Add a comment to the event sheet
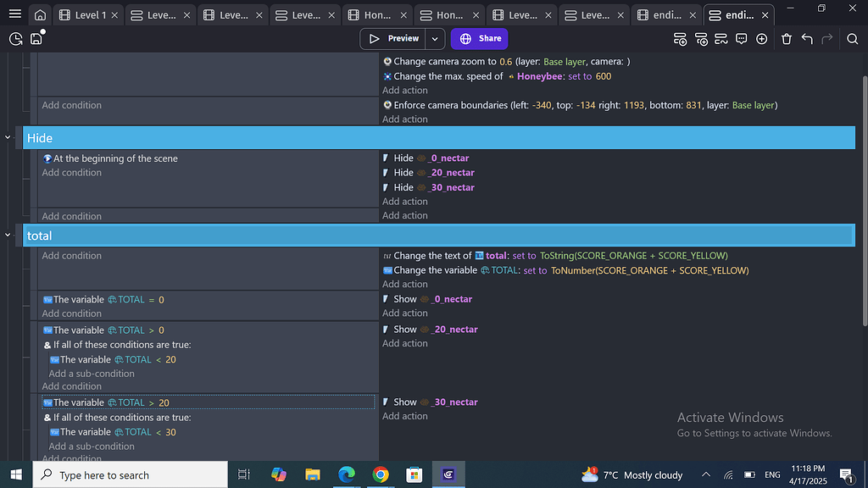 741,38
